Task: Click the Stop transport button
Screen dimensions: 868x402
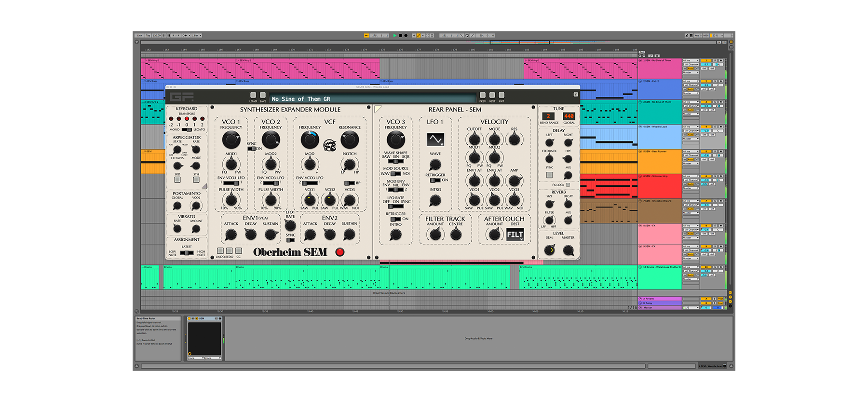Action: (400, 35)
